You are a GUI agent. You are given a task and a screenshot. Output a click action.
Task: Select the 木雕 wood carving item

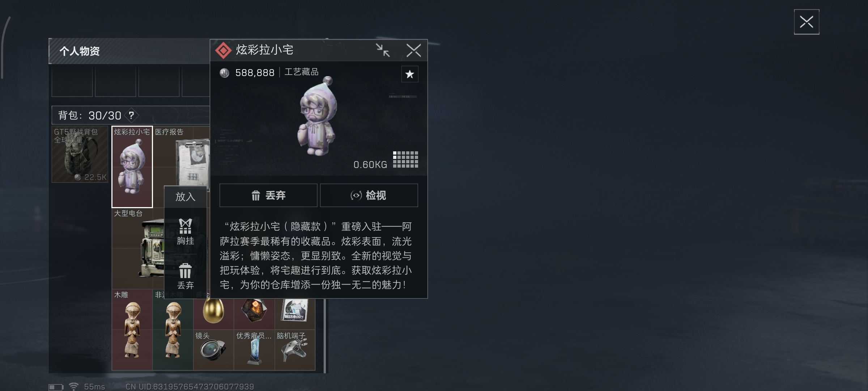(x=132, y=330)
